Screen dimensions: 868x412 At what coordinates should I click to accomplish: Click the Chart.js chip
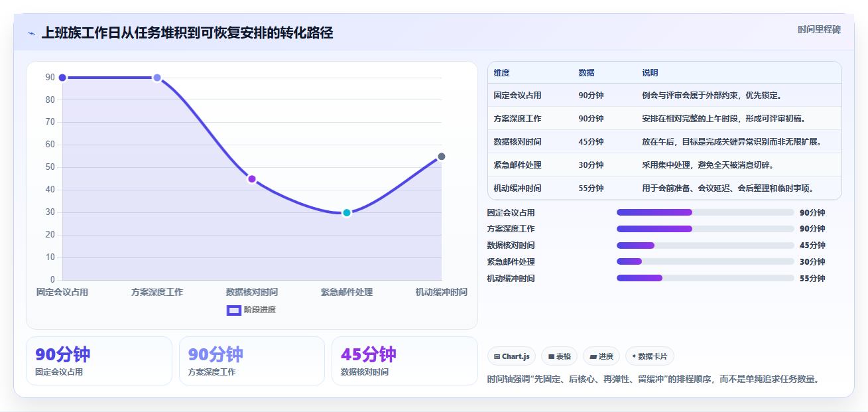tap(512, 356)
